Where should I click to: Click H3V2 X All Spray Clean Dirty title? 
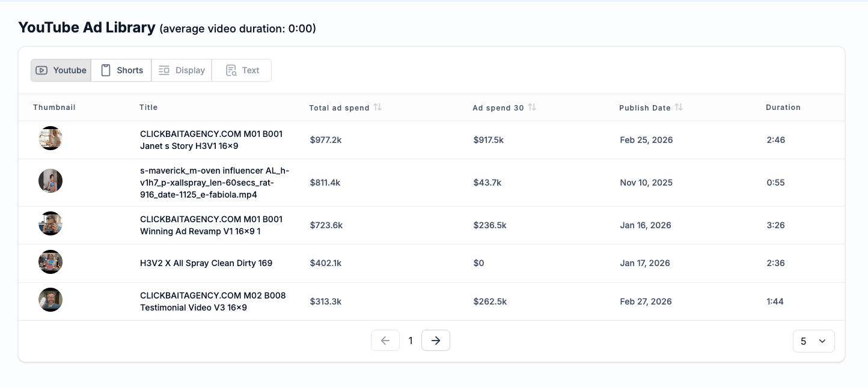pos(206,263)
